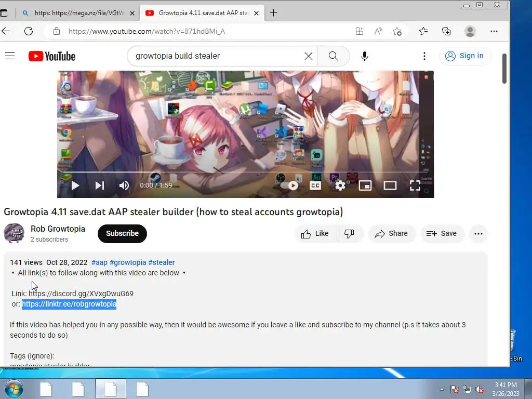Open Rob Growtopia channel avatar
The width and height of the screenshot is (532, 399).
tap(14, 233)
